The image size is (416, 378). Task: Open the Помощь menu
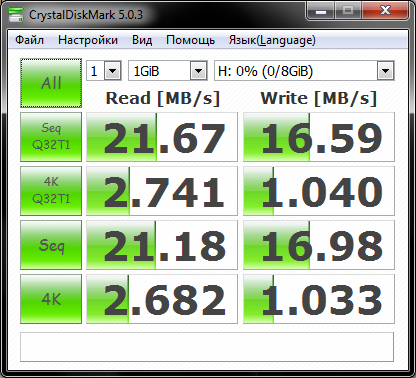pyautogui.click(x=190, y=40)
